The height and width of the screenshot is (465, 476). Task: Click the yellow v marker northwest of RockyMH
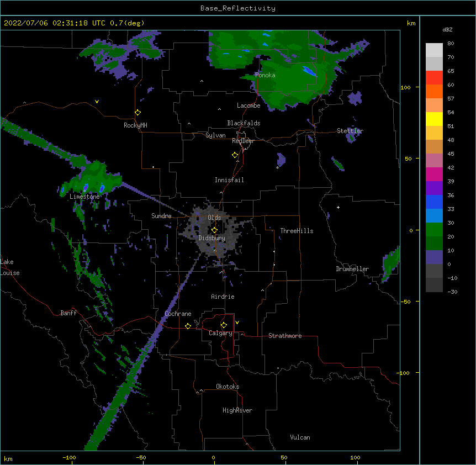click(97, 102)
